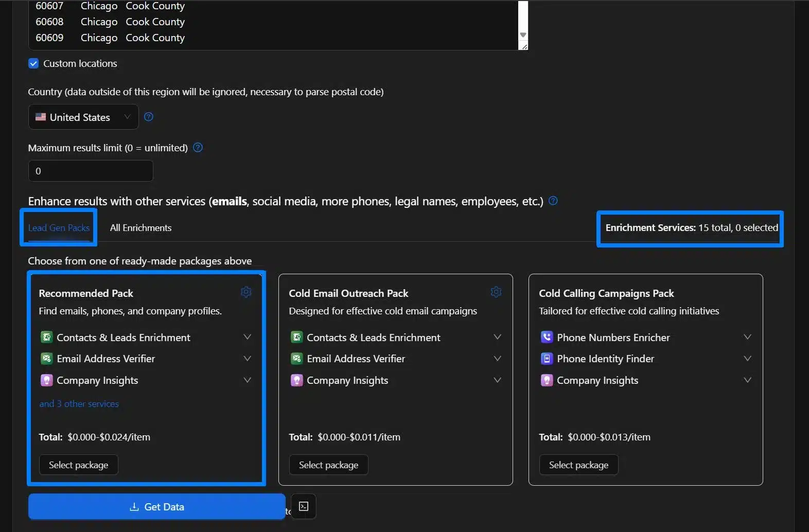The width and height of the screenshot is (809, 532).
Task: Click the terminal icon beside Get Data
Action: pos(304,506)
